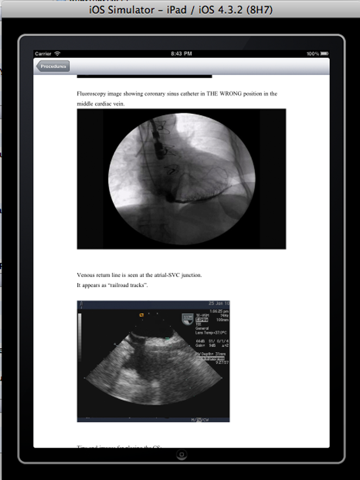Click the Wi-Fi status icon

[x=57, y=53]
